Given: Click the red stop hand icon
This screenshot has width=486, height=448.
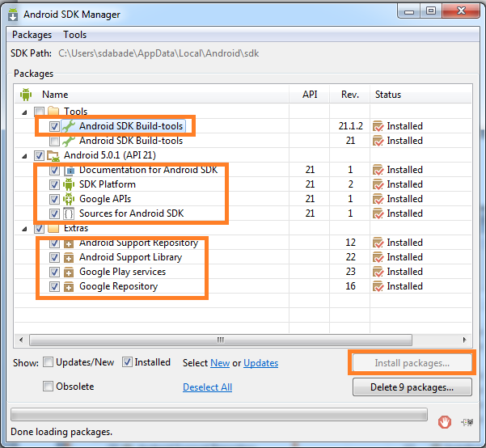Looking at the screenshot, I should (x=445, y=422).
